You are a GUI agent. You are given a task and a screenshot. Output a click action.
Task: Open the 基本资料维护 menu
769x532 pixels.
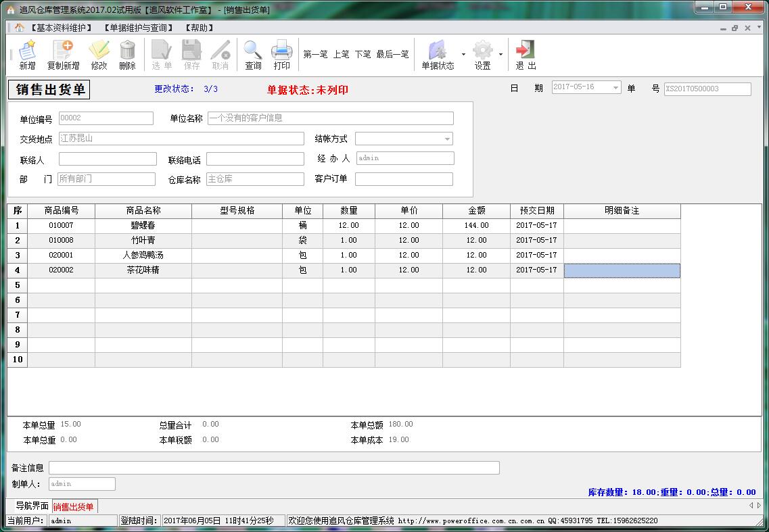click(x=61, y=28)
